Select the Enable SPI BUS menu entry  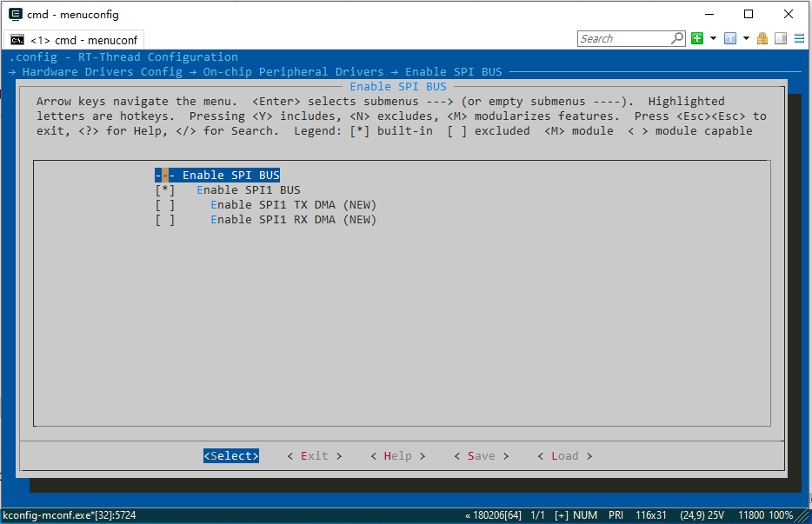[x=230, y=176]
